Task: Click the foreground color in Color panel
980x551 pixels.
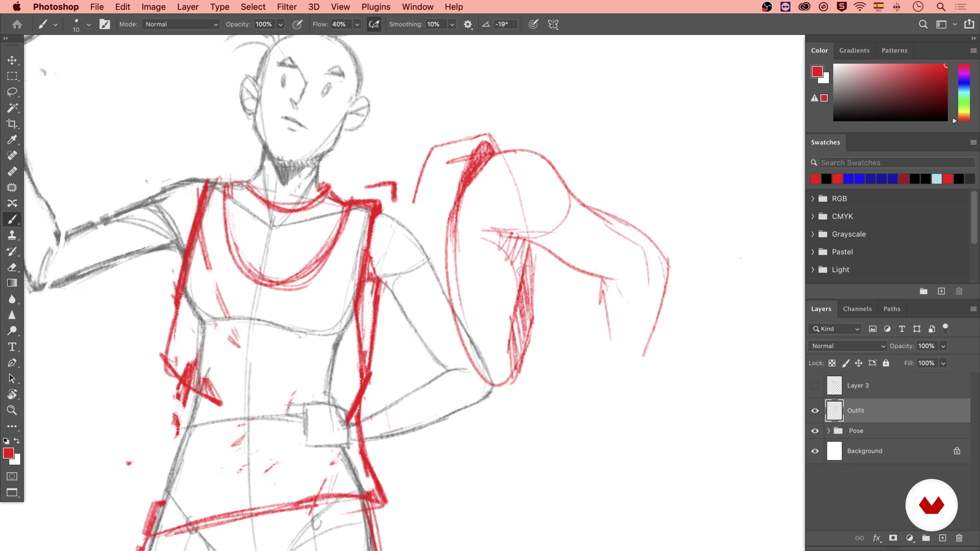Action: 817,71
